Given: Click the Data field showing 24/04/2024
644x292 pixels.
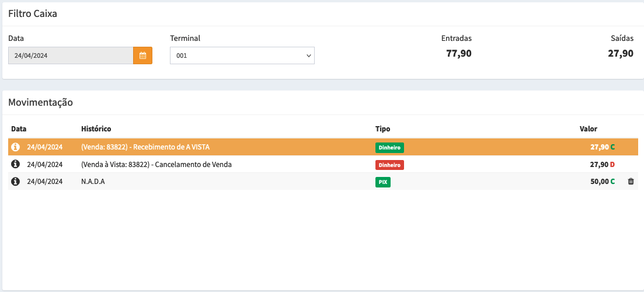Looking at the screenshot, I should [x=71, y=55].
